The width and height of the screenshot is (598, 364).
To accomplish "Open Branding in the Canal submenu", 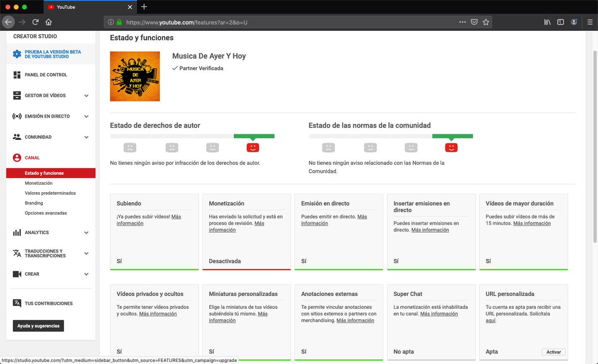I will click(34, 203).
